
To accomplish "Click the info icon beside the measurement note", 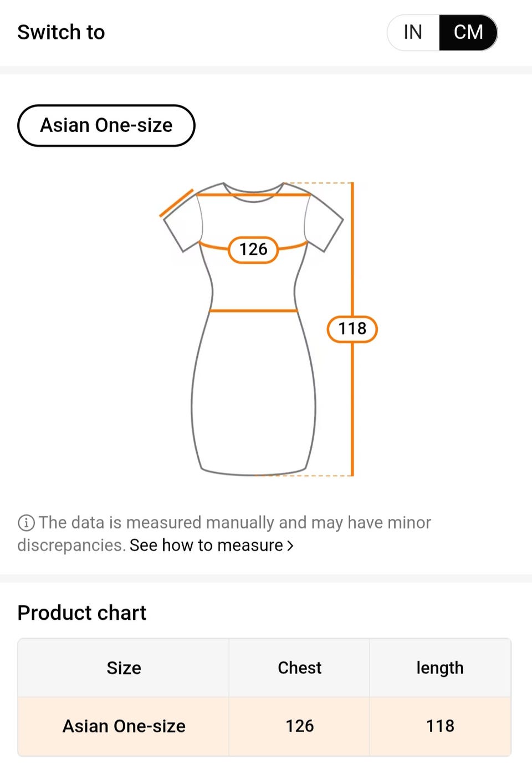I will tap(26, 522).
